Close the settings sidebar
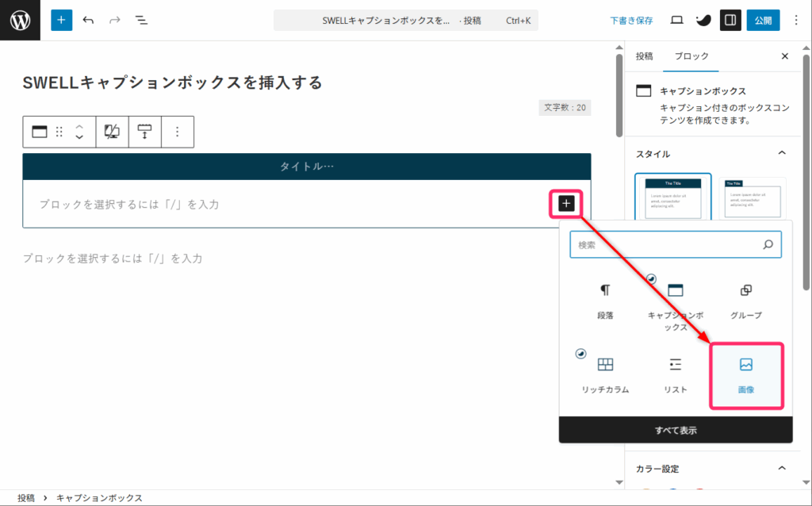 (x=784, y=56)
